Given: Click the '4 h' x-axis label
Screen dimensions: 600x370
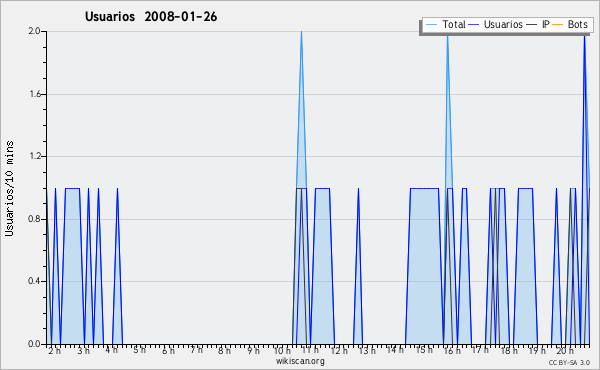Looking at the screenshot, I should [x=111, y=350].
